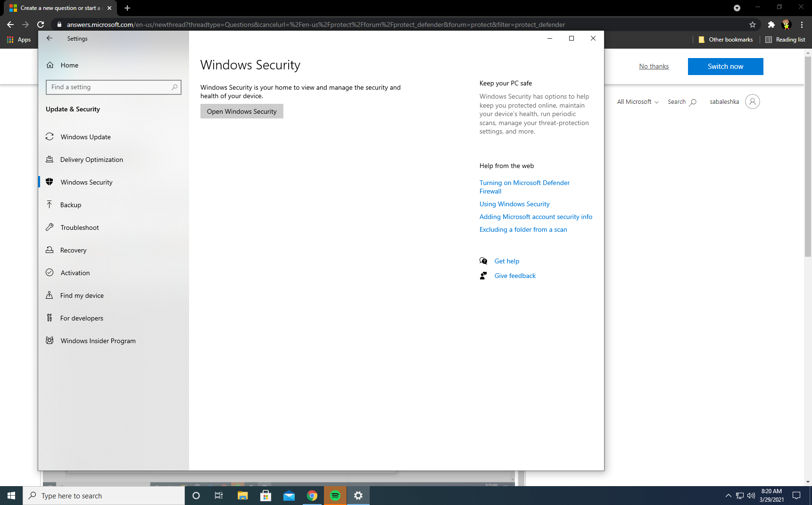Click the Get help chat icon
812x505 pixels.
point(483,261)
